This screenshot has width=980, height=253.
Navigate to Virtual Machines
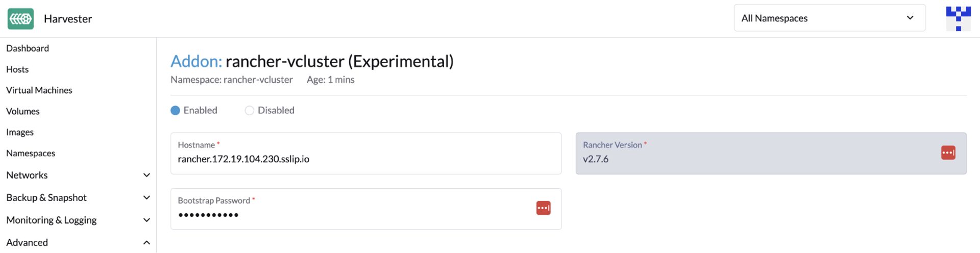(39, 90)
